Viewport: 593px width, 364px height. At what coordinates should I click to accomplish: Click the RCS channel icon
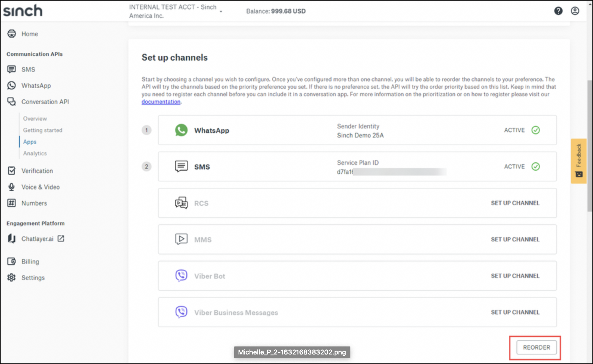pyautogui.click(x=181, y=203)
